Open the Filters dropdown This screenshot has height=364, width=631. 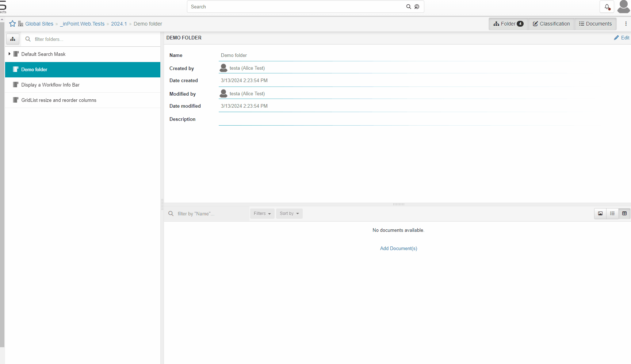point(262,214)
